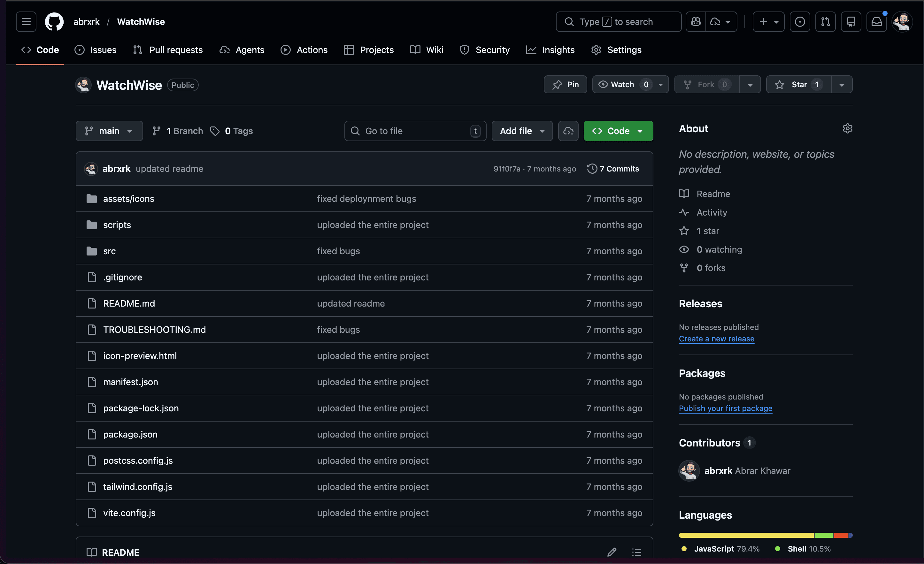
Task: Pin the WatchWise repository
Action: (x=565, y=85)
